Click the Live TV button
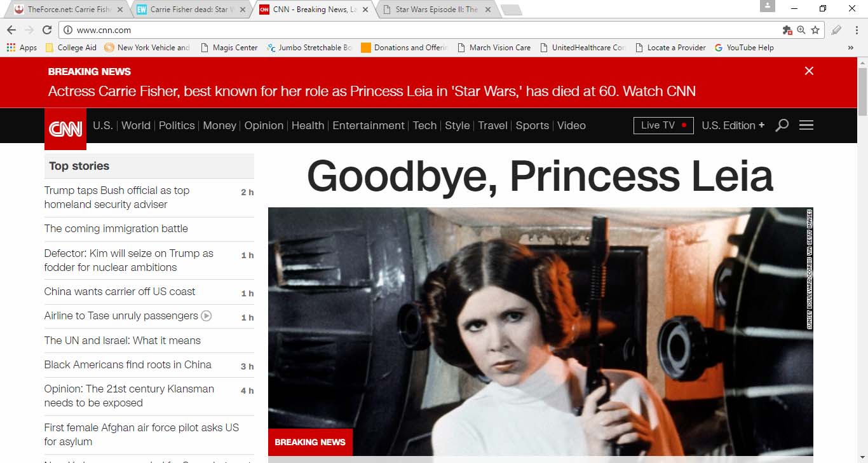The height and width of the screenshot is (463, 868). (x=663, y=125)
